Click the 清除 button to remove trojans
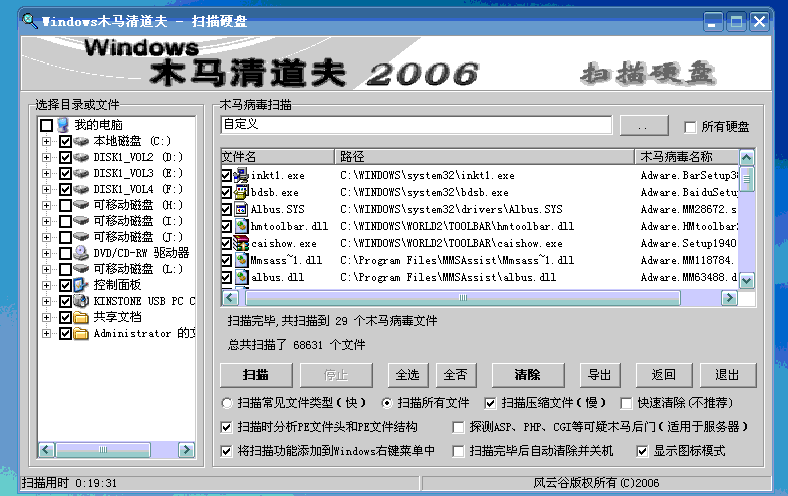The width and height of the screenshot is (788, 496). (528, 375)
